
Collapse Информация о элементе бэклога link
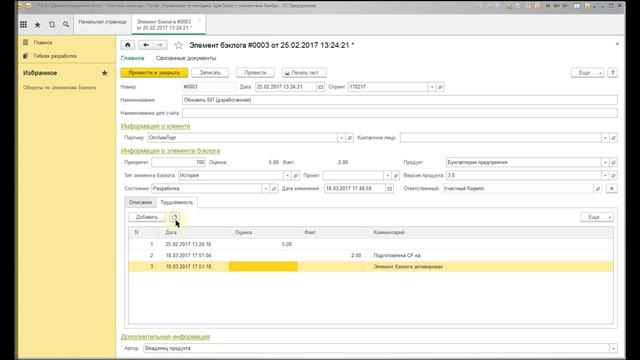[170, 151]
